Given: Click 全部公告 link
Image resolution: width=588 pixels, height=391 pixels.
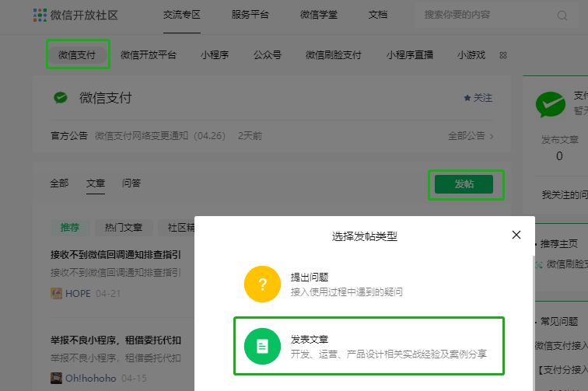Looking at the screenshot, I should 467,136.
